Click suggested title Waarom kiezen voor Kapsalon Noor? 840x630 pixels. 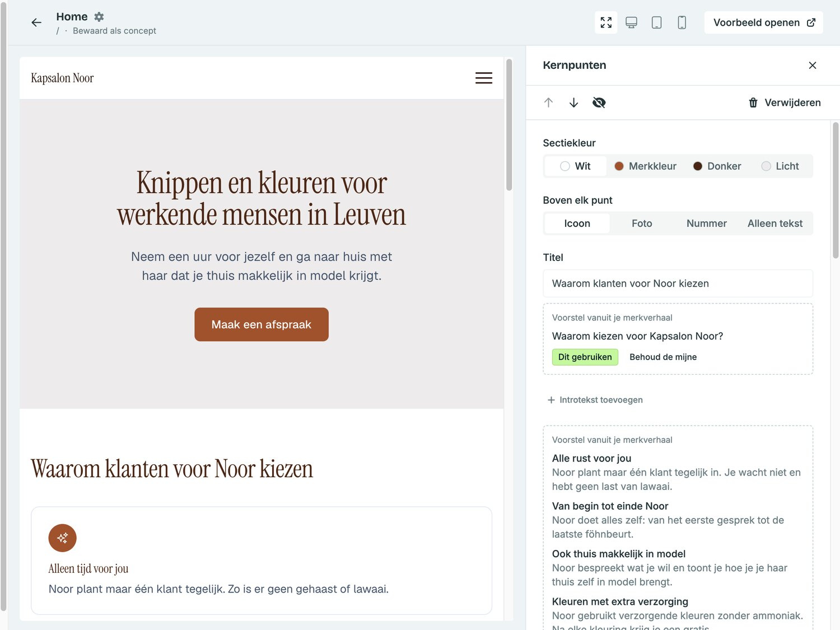click(x=637, y=336)
